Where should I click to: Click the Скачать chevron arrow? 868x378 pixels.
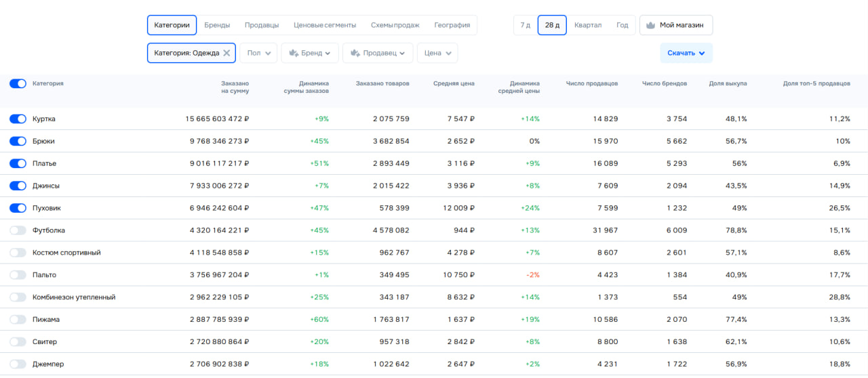click(702, 53)
